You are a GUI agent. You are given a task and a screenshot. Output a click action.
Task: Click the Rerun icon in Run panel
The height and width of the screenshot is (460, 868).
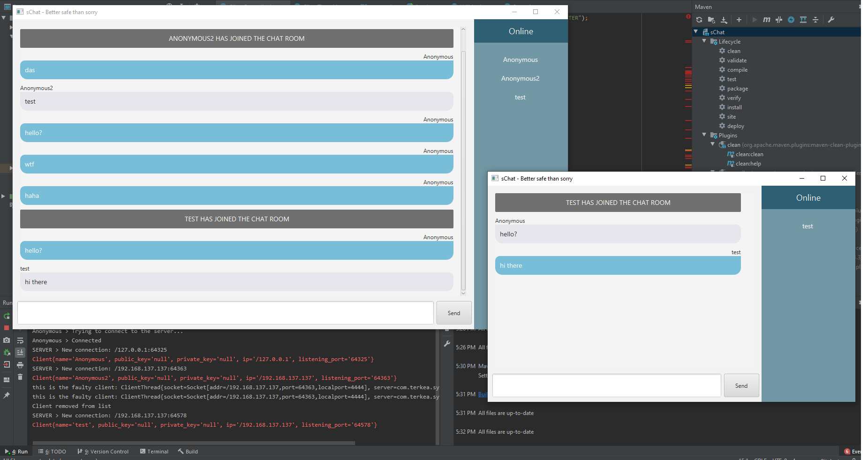(x=7, y=316)
